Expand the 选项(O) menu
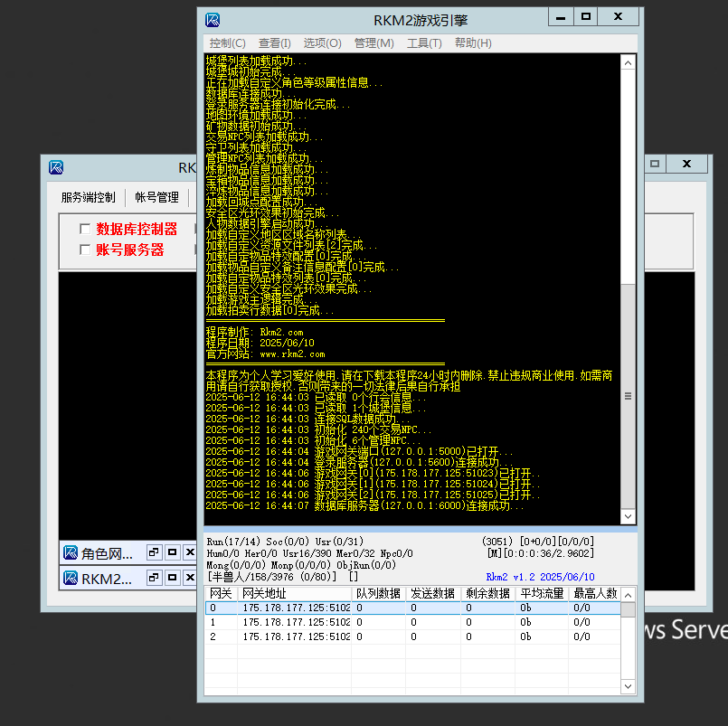This screenshot has width=728, height=726. click(x=322, y=43)
